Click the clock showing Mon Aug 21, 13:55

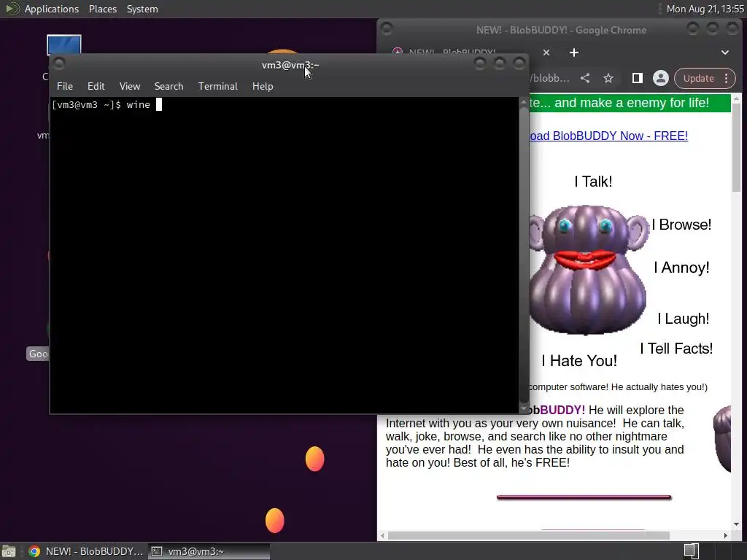705,9
